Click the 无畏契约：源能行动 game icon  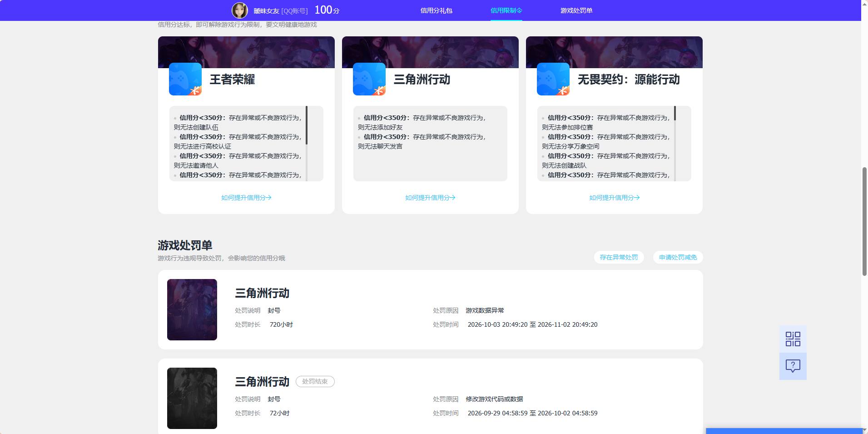[x=553, y=79]
